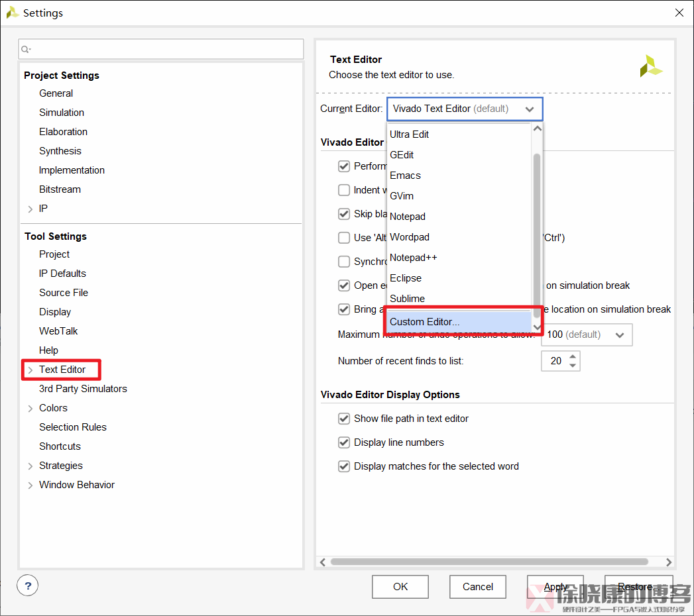Select Shortcuts setting
694x616 pixels.
tap(60, 446)
